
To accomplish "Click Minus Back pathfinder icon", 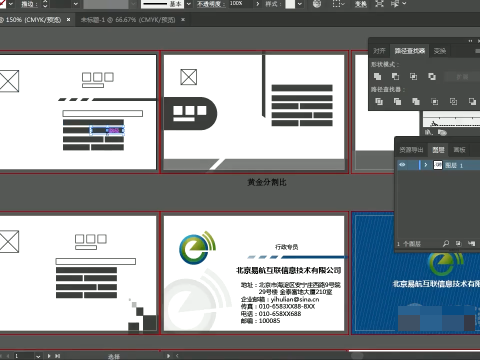I will click(x=472, y=101).
